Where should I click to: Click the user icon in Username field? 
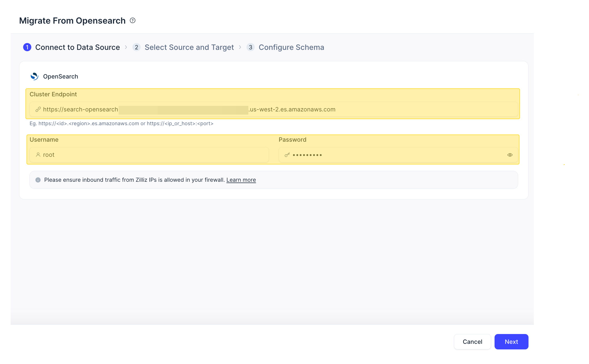(x=38, y=155)
